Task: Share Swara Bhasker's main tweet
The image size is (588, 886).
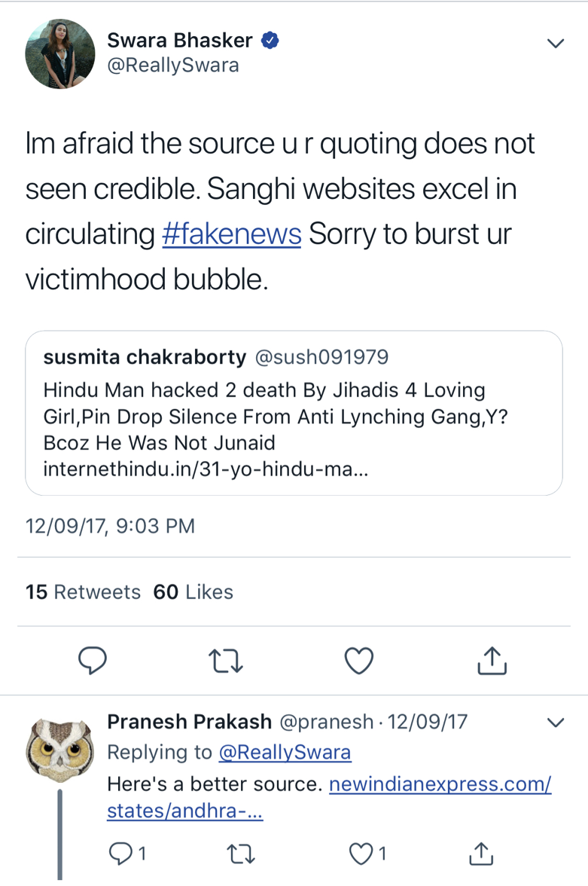Action: click(492, 660)
